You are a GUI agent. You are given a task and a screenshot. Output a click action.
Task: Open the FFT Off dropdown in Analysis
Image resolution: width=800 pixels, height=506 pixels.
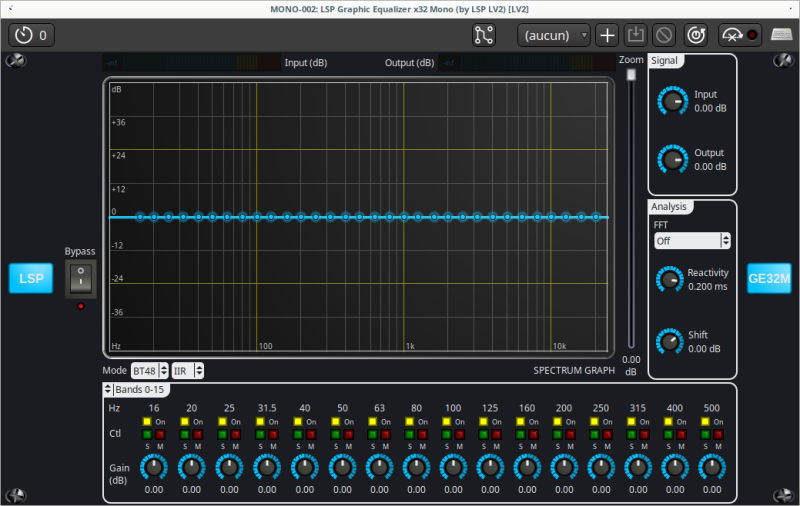point(692,240)
